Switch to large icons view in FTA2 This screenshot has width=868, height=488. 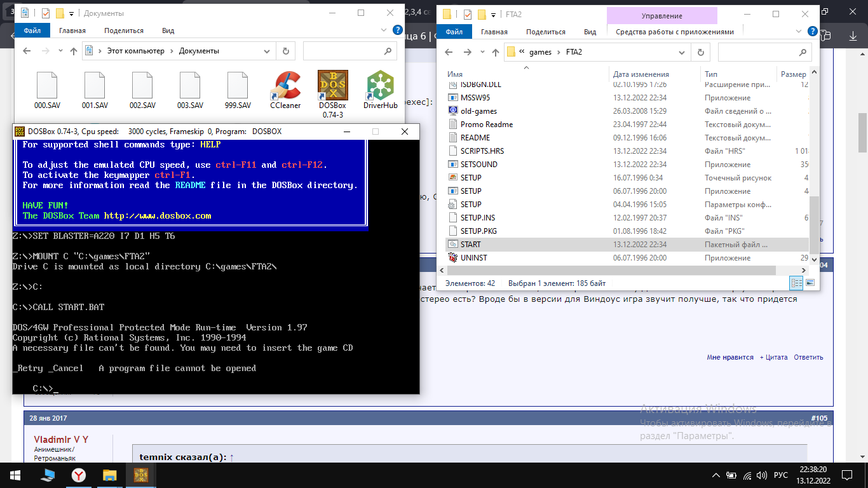click(x=810, y=283)
